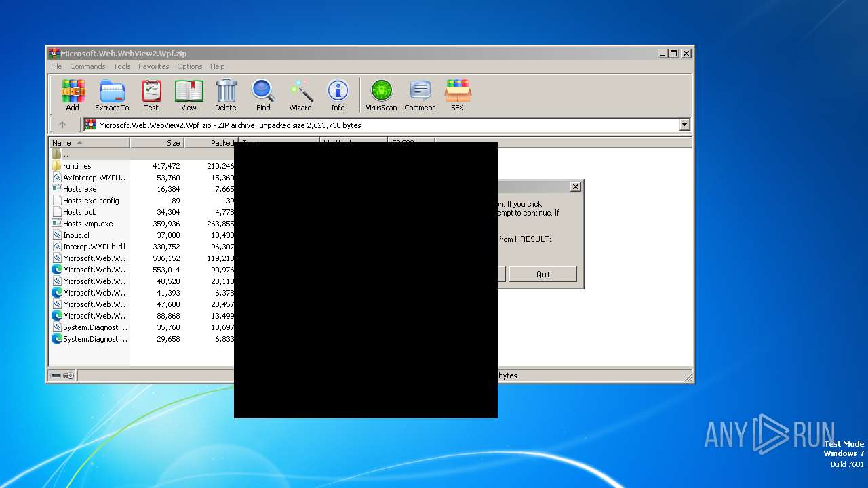Click the window resize grip corner

click(x=688, y=377)
